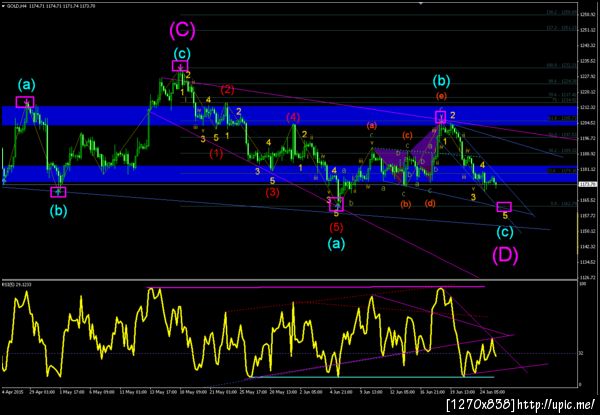Click the 24 Jun 05:00 date label
Image resolution: width=600 pixels, height=415 pixels.
pyautogui.click(x=490, y=392)
